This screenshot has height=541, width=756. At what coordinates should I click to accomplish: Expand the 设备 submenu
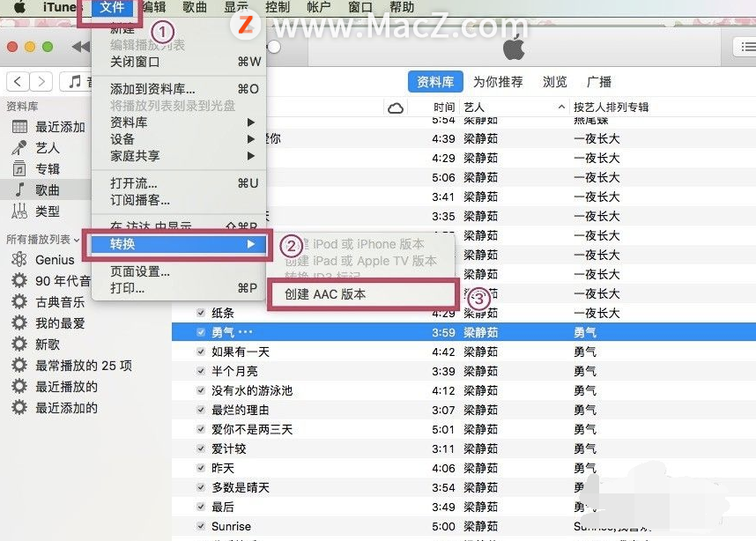point(178,139)
